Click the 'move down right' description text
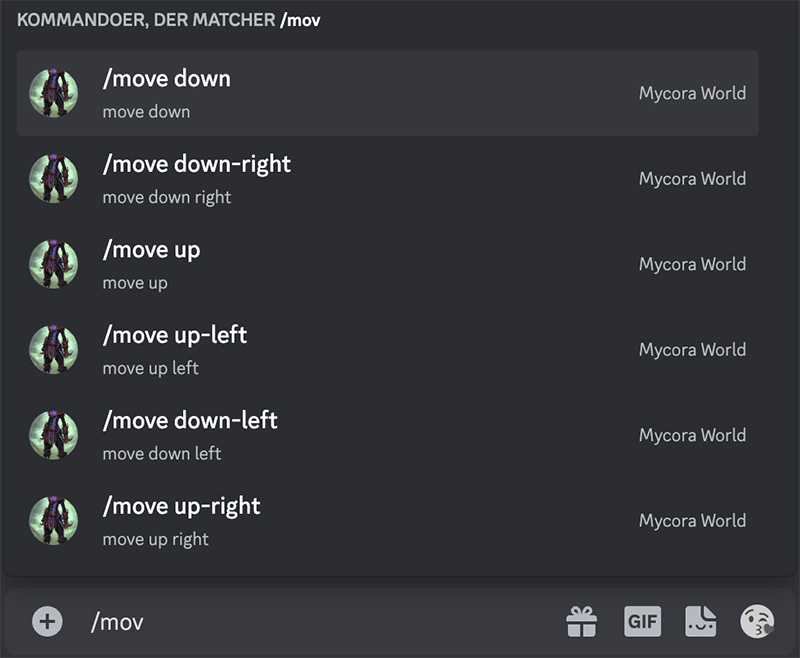800x658 pixels. point(167,197)
